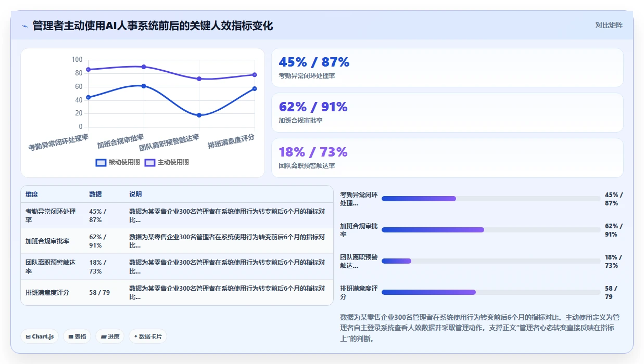
Task: Click the 62% / 91% stat card value
Action: pos(313,107)
